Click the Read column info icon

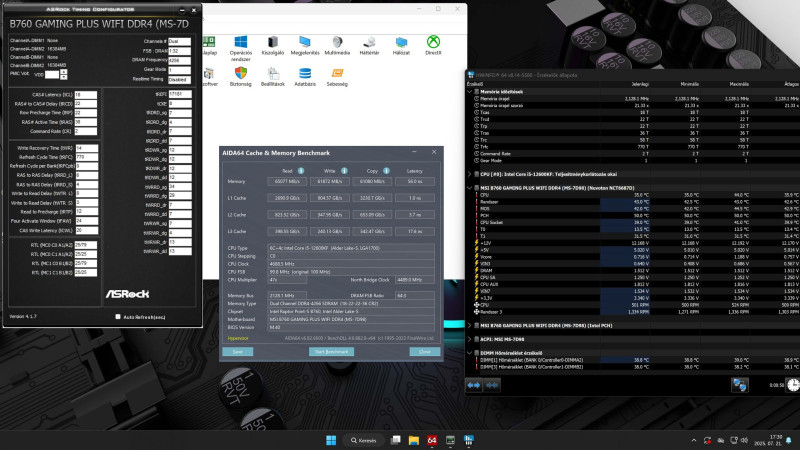(x=301, y=171)
